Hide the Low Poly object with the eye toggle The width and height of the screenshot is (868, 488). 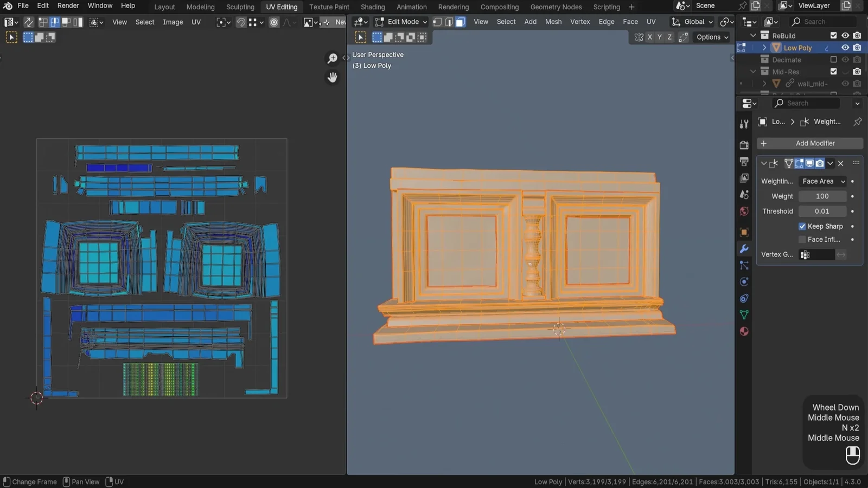(844, 47)
